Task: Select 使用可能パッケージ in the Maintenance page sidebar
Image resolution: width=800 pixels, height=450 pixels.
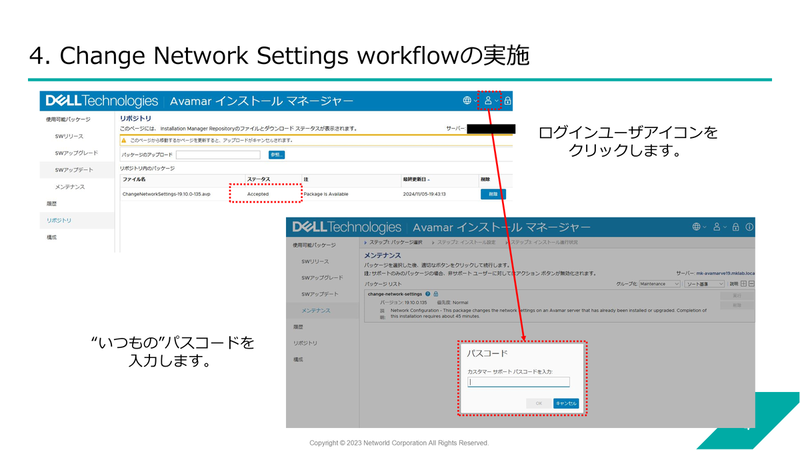Action: [x=314, y=245]
